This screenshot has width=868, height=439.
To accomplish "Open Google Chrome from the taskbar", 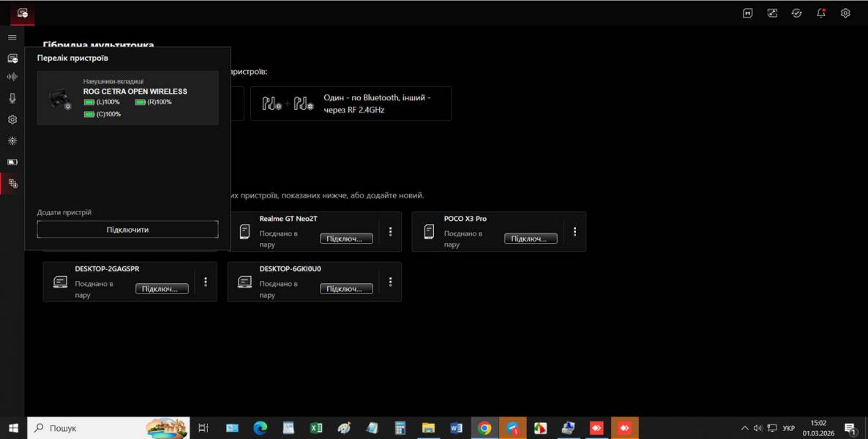I will pyautogui.click(x=484, y=428).
